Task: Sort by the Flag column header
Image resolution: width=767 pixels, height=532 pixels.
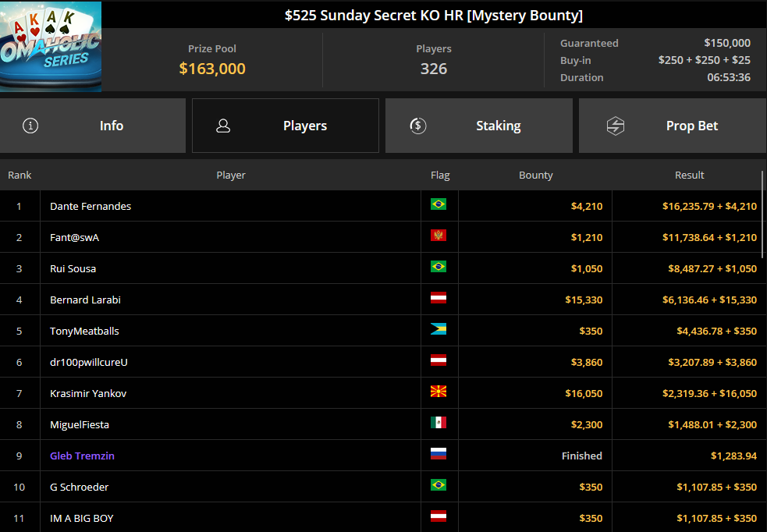Action: (x=440, y=175)
